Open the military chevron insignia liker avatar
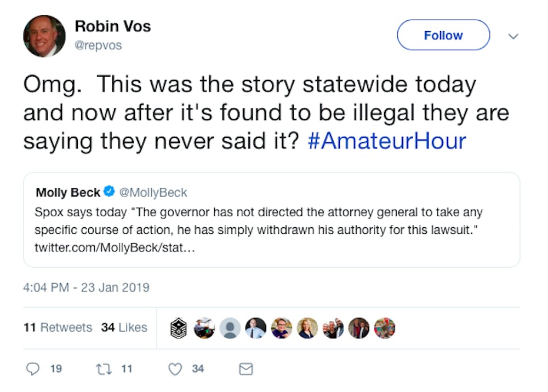 click(x=179, y=327)
